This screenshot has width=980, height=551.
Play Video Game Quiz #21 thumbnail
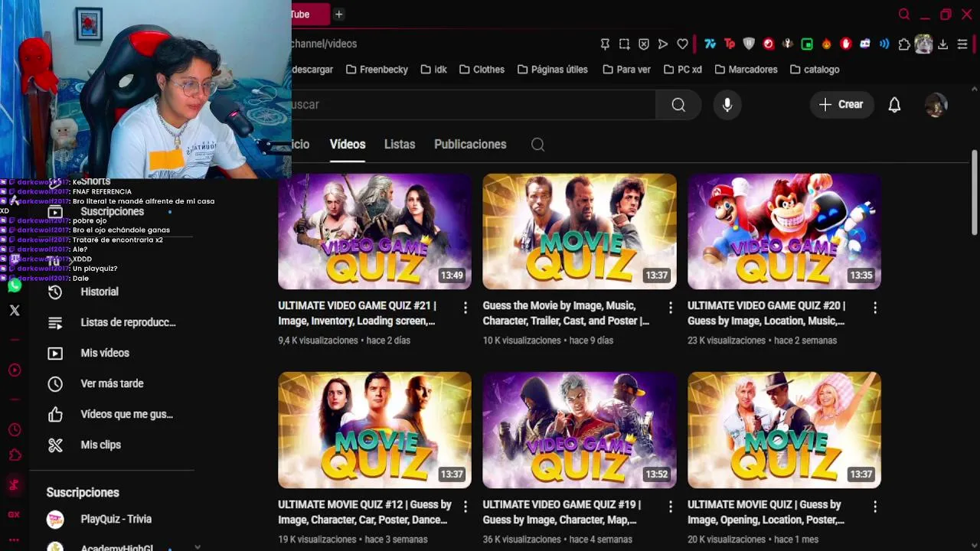point(374,232)
